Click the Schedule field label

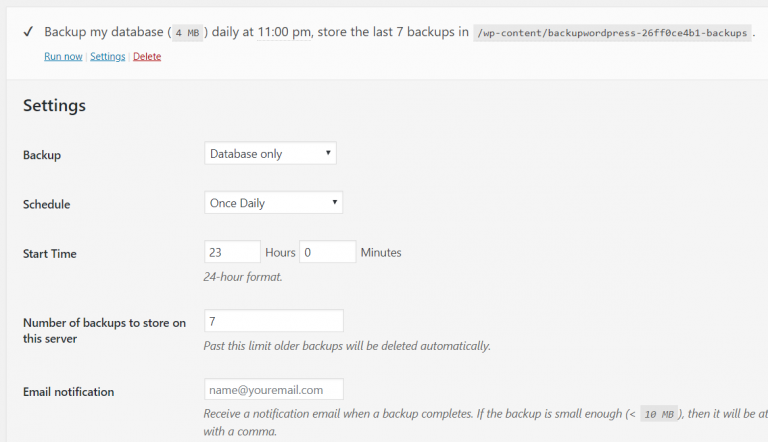pos(47,204)
